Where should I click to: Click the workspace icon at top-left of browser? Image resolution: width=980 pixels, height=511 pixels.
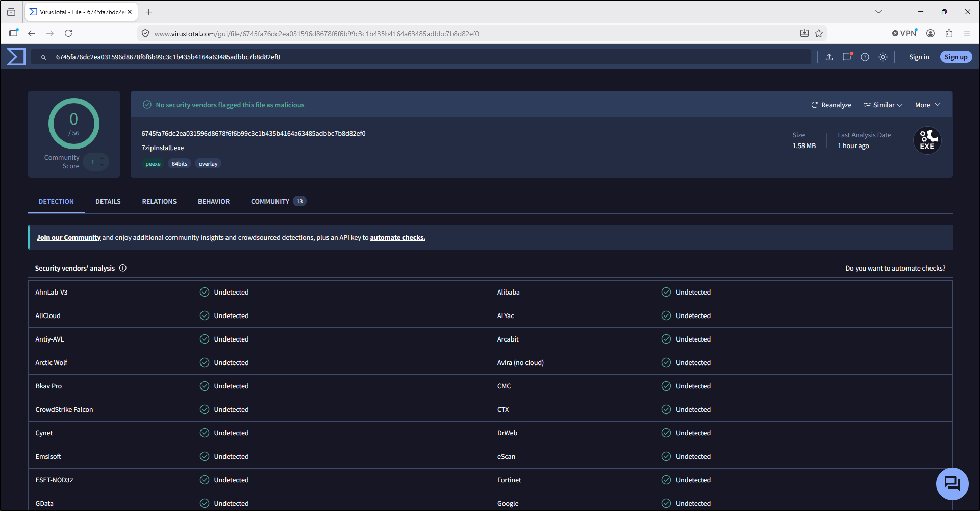pyautogui.click(x=11, y=12)
